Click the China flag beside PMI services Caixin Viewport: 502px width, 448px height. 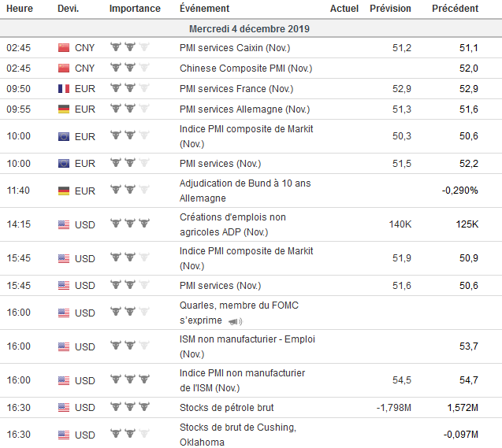64,48
